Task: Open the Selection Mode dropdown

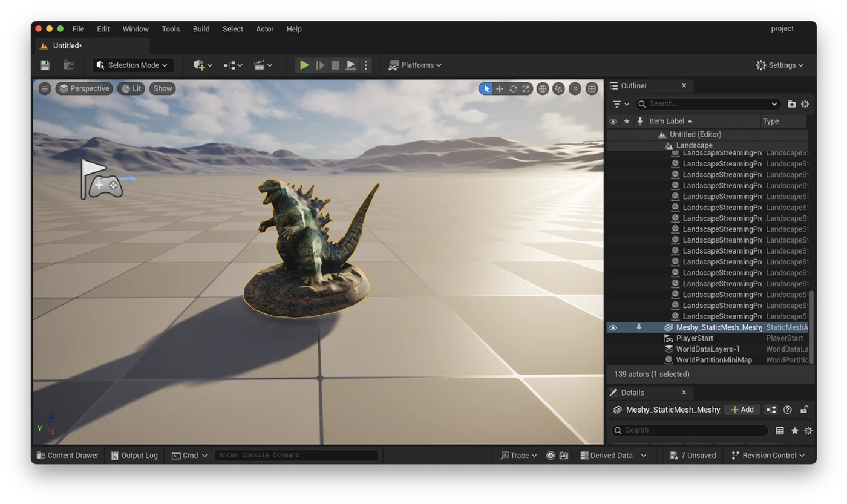Action: 132,65
